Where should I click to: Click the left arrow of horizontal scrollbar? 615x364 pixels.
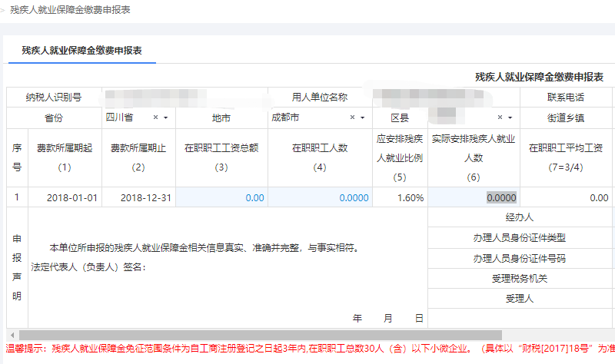pos(11,336)
